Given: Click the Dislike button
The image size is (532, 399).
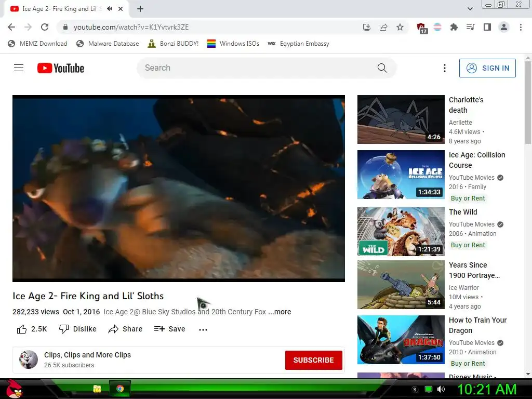Looking at the screenshot, I should 78,329.
